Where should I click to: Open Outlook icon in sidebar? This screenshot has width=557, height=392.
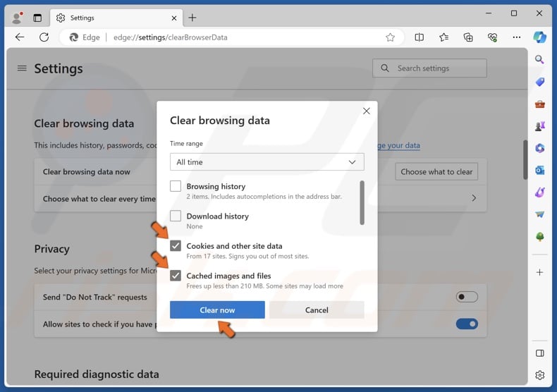[x=539, y=171]
